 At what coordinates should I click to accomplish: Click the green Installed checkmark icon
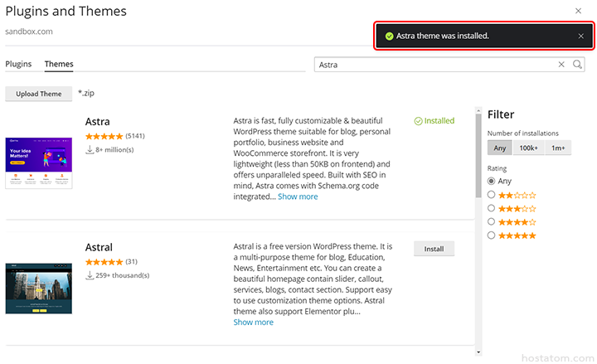[x=418, y=121]
